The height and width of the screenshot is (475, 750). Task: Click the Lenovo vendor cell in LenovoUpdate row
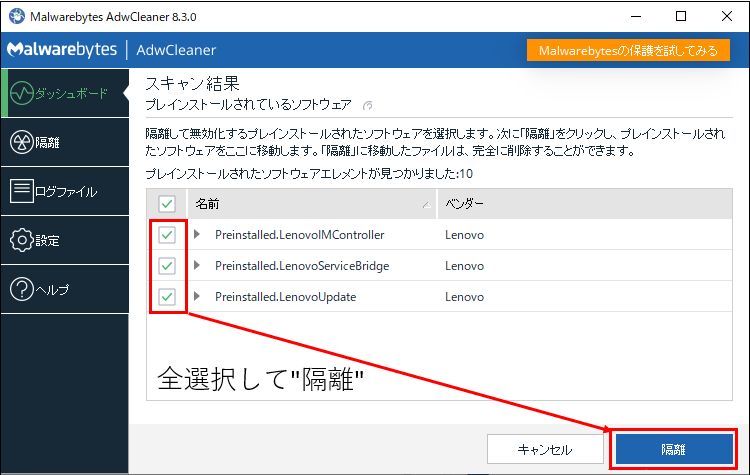[464, 297]
